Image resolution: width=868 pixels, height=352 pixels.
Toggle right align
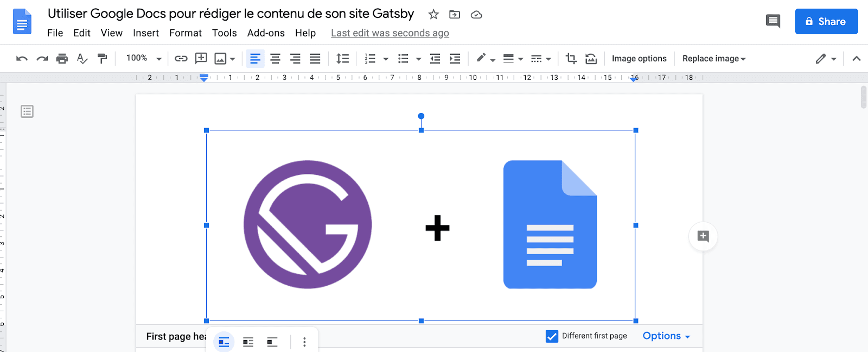pyautogui.click(x=295, y=59)
